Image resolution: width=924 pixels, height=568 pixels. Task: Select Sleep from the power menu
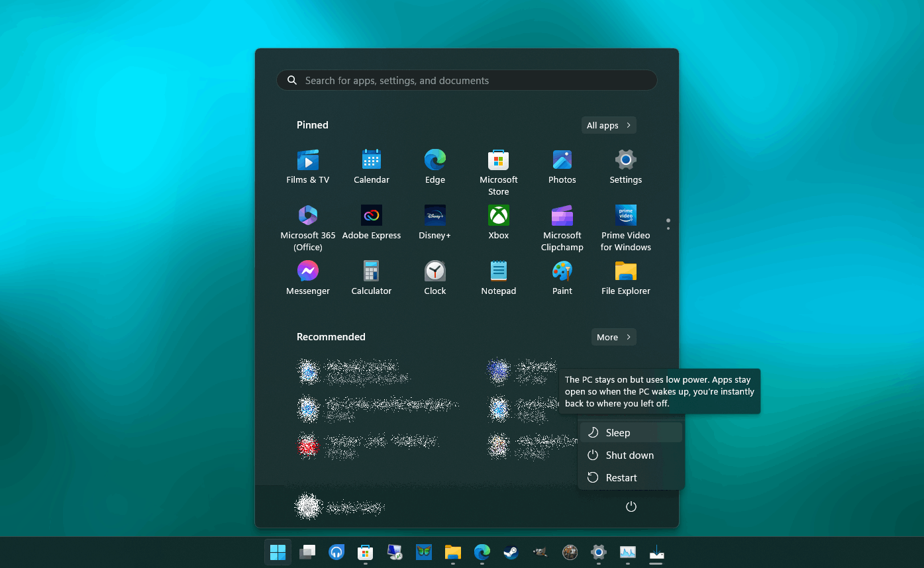[x=631, y=432]
